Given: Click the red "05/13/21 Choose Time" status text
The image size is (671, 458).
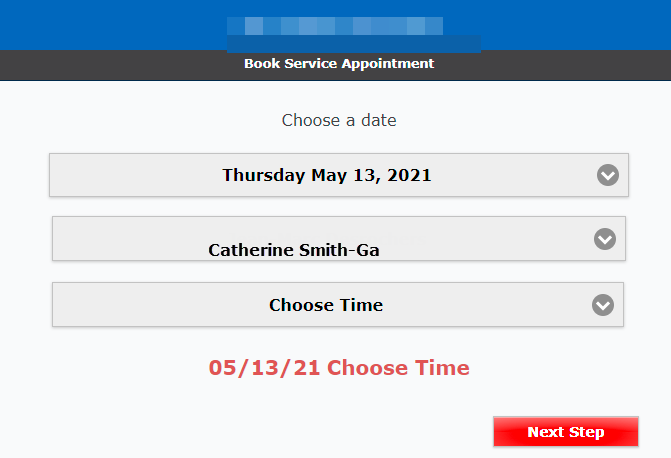Looking at the screenshot, I should [339, 368].
